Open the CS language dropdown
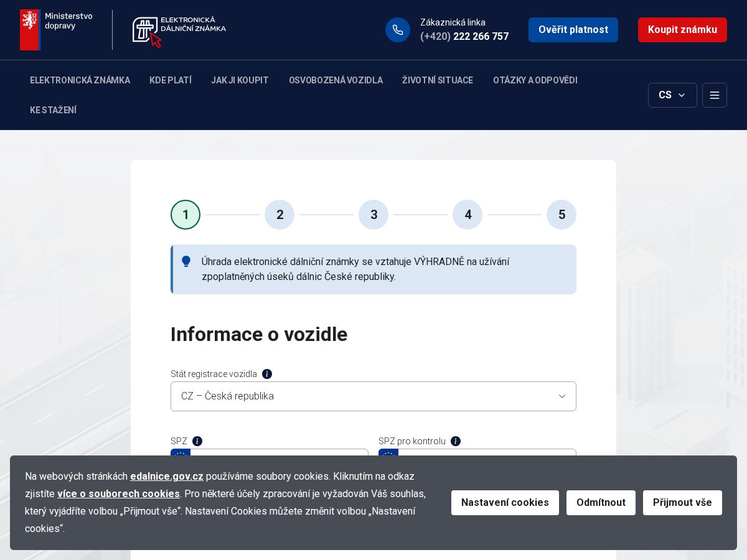 pyautogui.click(x=672, y=95)
